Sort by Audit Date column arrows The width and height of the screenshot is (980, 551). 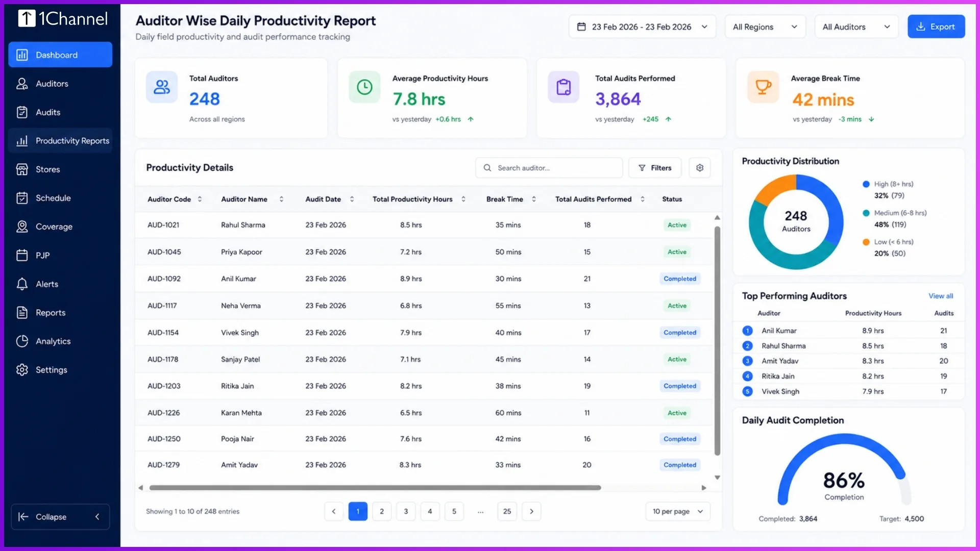click(x=352, y=199)
